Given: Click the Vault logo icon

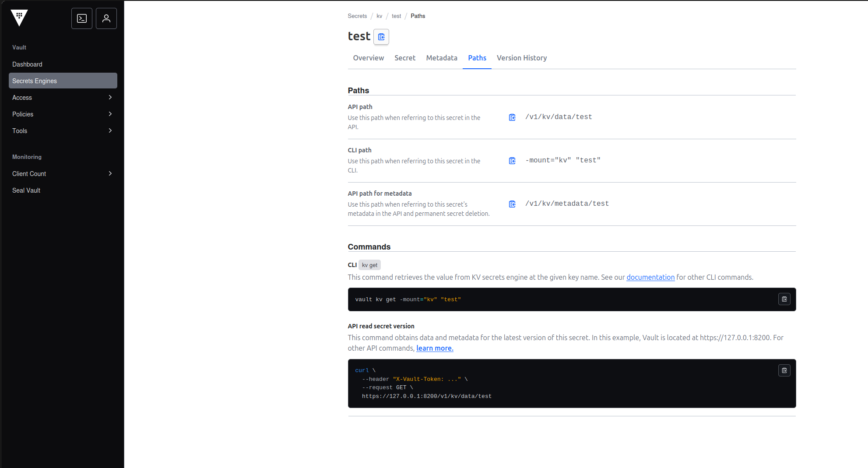Looking at the screenshot, I should tap(19, 18).
